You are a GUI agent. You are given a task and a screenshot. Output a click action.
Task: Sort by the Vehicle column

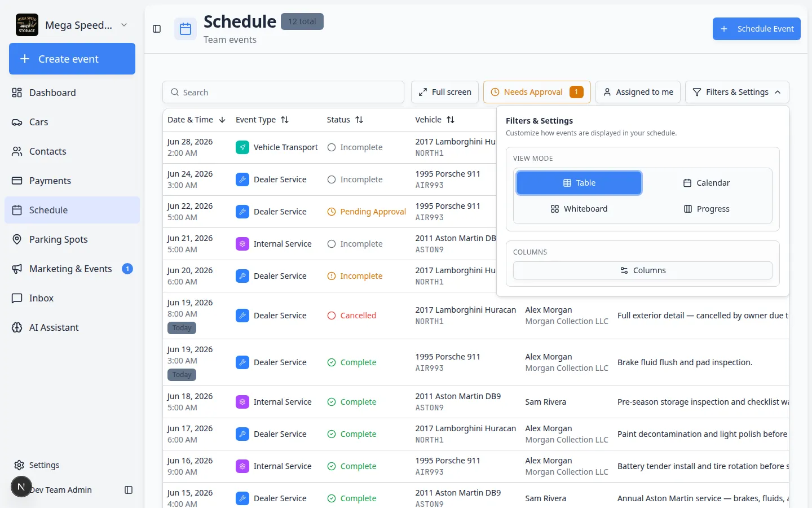coord(435,120)
